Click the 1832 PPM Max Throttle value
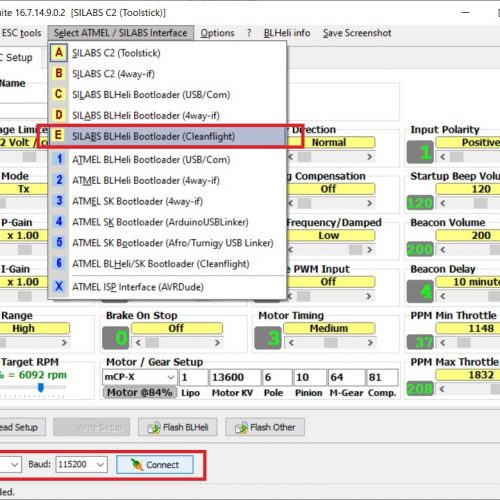The image size is (500, 500). [468, 375]
